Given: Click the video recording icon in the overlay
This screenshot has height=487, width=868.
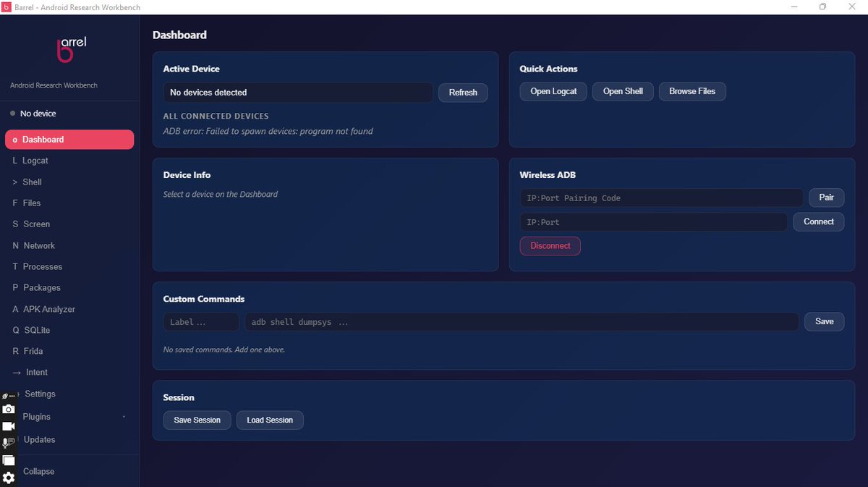Looking at the screenshot, I should [x=9, y=426].
